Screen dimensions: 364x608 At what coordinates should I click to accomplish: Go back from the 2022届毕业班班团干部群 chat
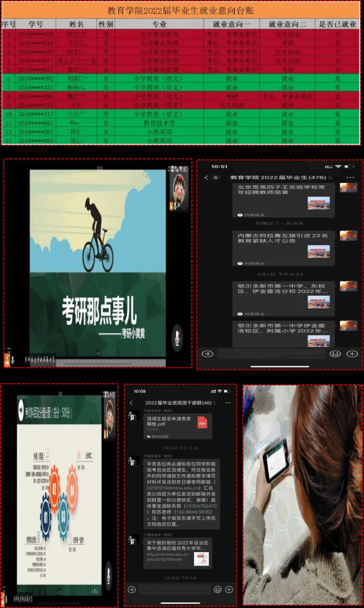point(131,402)
